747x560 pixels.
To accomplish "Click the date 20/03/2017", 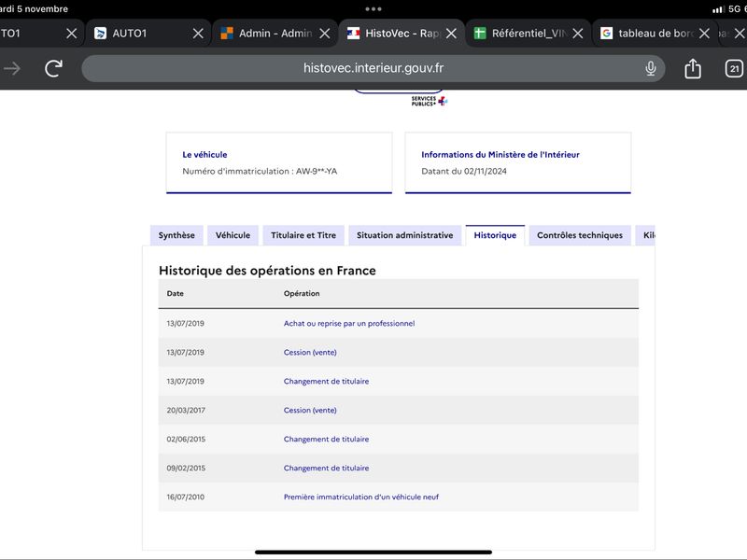I will (x=186, y=410).
